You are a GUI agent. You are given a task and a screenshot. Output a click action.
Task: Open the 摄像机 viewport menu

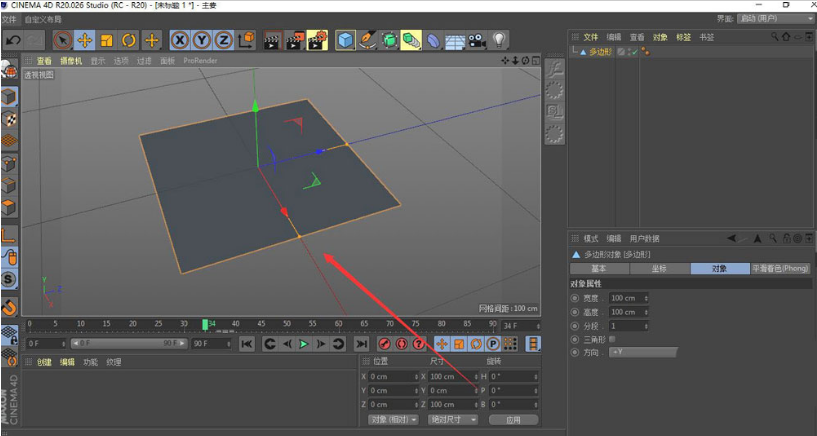[71, 60]
